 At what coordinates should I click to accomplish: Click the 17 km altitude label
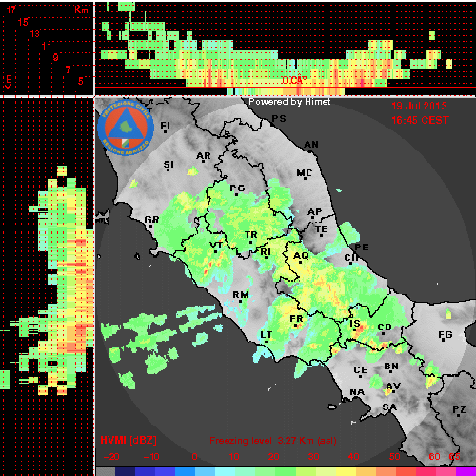[x=11, y=10]
